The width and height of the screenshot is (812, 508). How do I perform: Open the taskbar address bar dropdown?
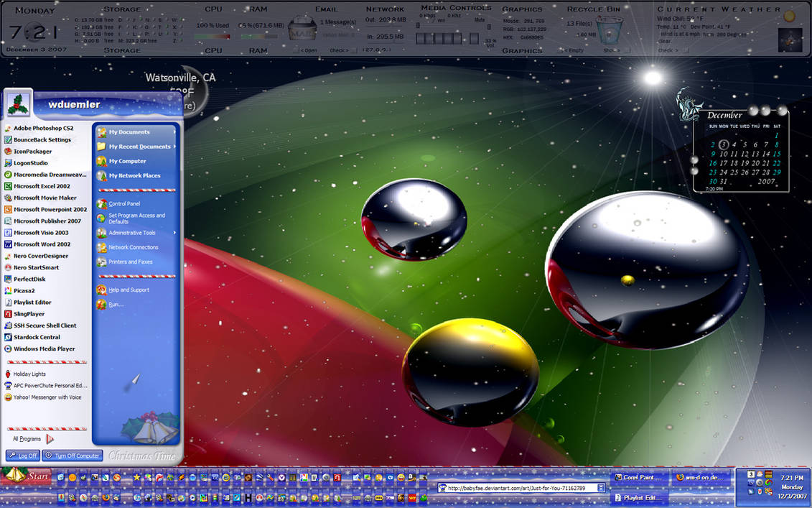(601, 488)
